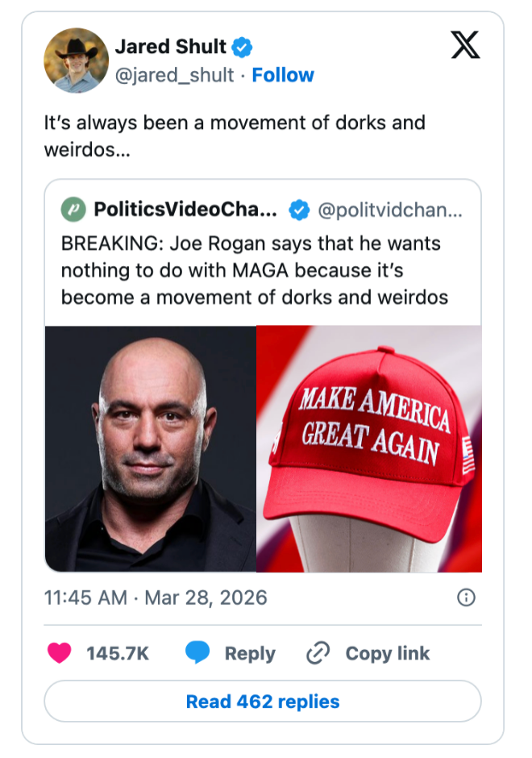This screenshot has width=532, height=758.
Task: Click the Reply label
Action: click(x=250, y=653)
